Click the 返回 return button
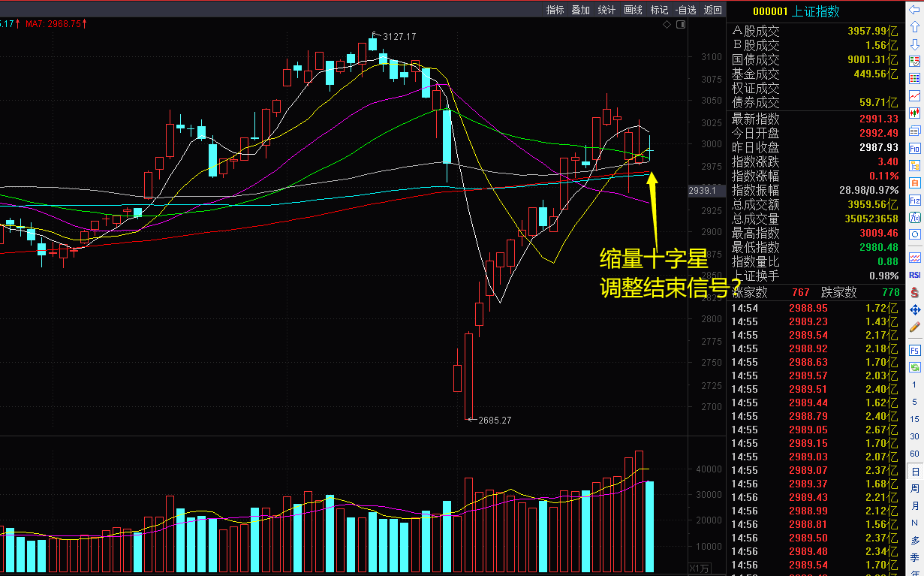Screen dimensions: 924x576 tap(712, 10)
